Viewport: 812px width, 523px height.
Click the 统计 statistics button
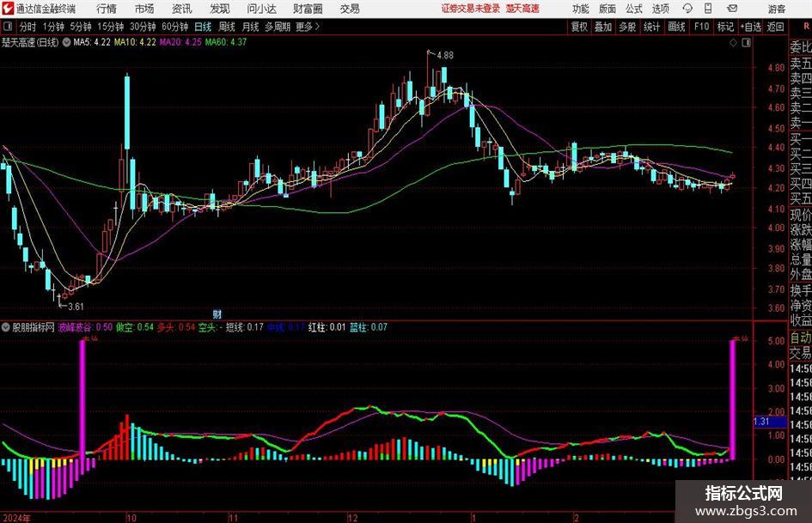click(652, 27)
